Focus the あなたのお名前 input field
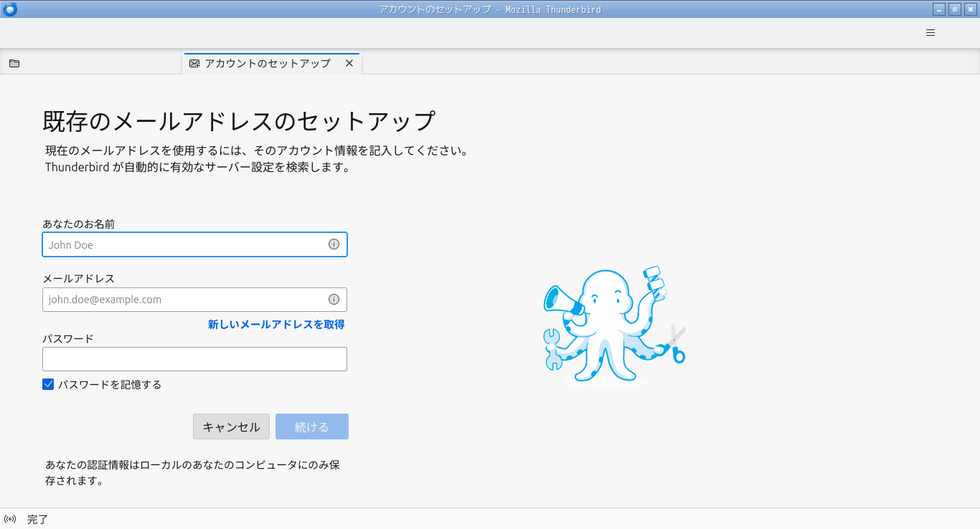The height and width of the screenshot is (529, 980). (194, 244)
